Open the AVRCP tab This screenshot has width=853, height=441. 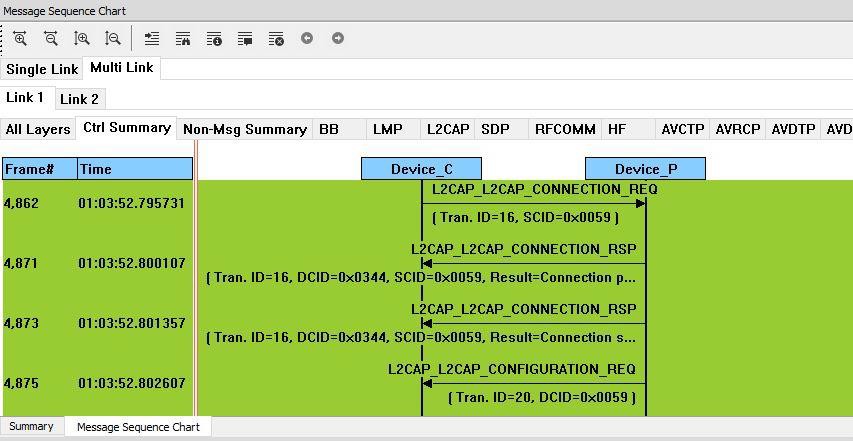[x=737, y=129]
